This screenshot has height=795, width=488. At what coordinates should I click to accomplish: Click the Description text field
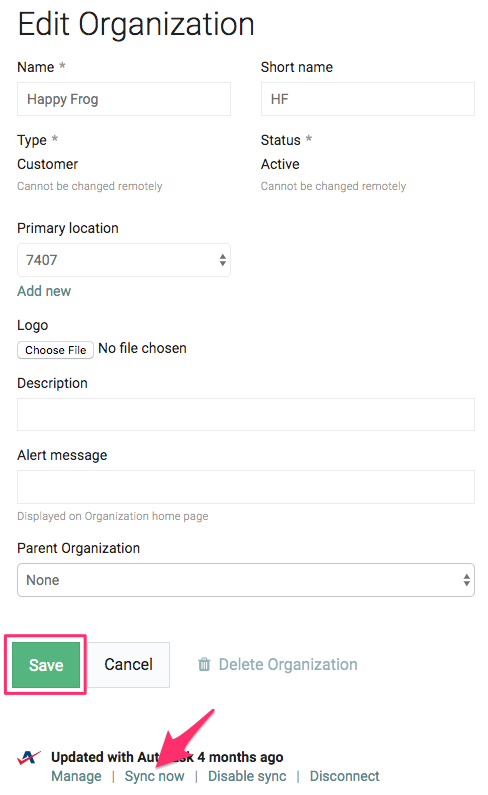pyautogui.click(x=246, y=415)
